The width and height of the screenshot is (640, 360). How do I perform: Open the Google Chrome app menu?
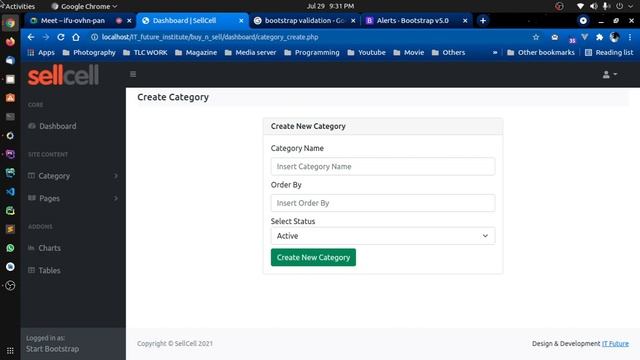click(84, 6)
